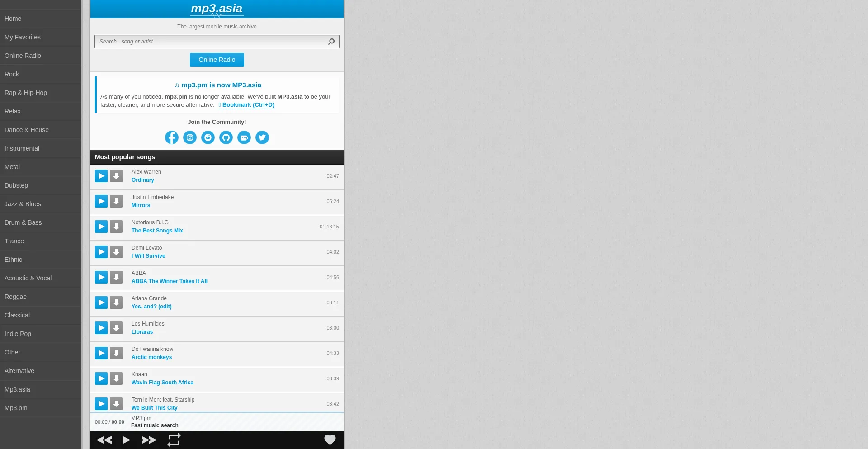Download Wavin Flag South Africa
Viewport: 868px width, 449px height.
coord(116,378)
